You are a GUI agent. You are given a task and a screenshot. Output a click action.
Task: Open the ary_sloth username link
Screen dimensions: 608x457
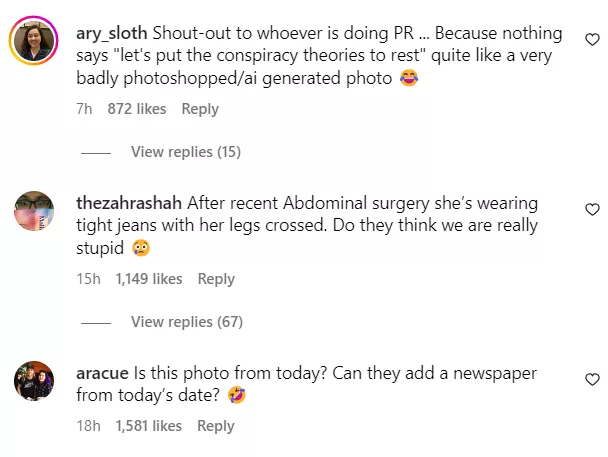point(114,34)
